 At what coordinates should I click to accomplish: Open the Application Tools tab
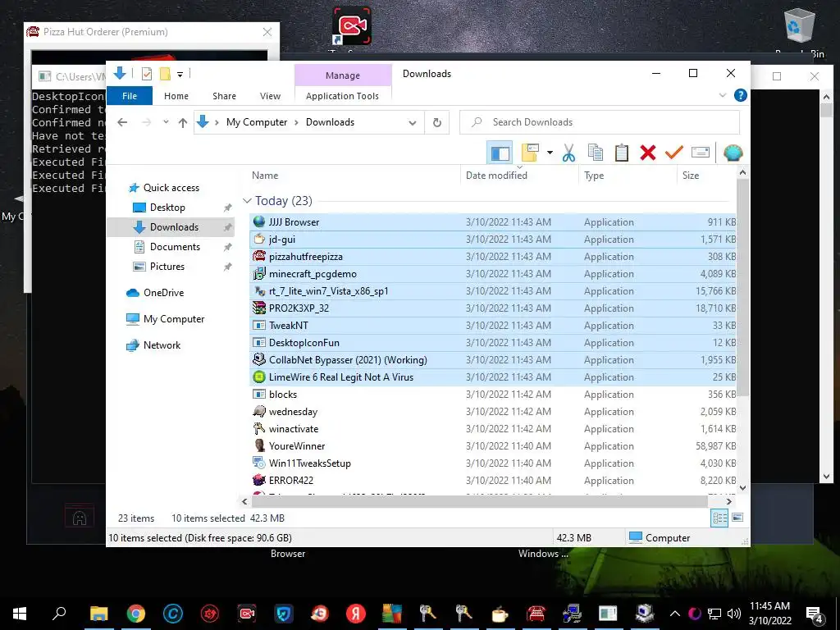[x=342, y=96]
